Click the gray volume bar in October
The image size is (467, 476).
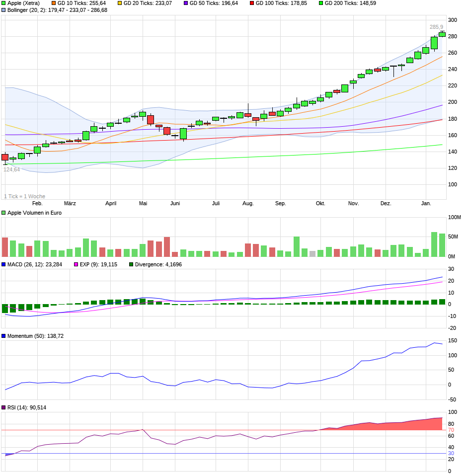point(312,254)
